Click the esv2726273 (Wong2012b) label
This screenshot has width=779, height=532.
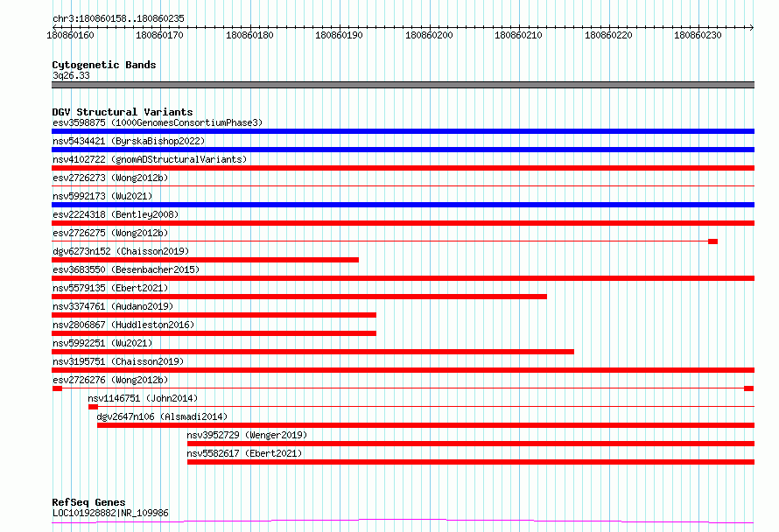pos(110,178)
